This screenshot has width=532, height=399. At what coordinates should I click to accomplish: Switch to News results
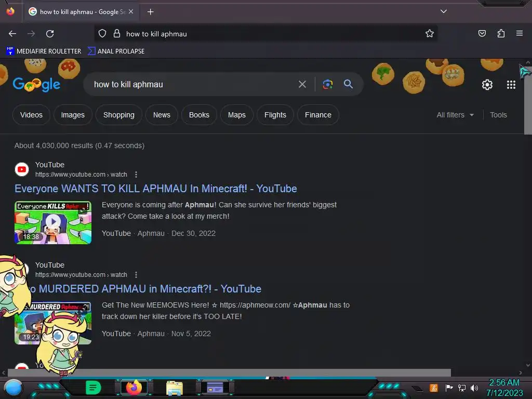click(162, 115)
